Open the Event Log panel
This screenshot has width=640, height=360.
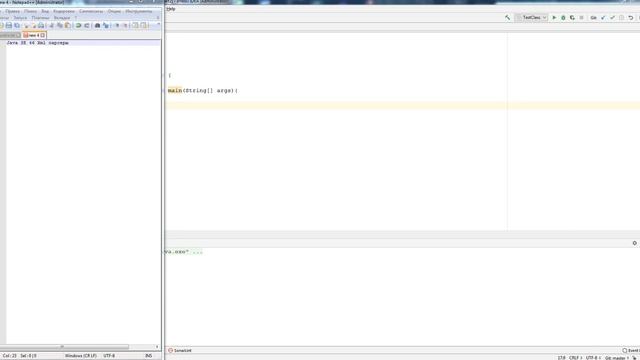click(631, 350)
